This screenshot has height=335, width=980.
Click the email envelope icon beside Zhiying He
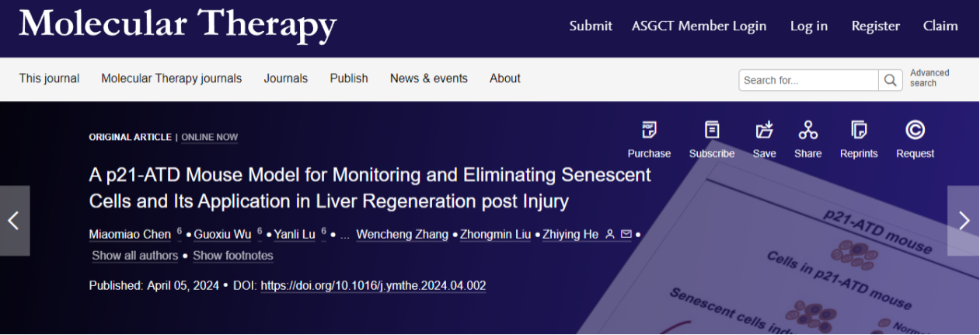point(626,234)
